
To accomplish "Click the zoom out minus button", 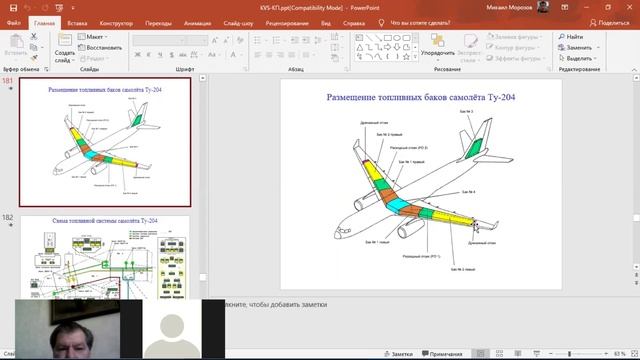I will [x=551, y=353].
